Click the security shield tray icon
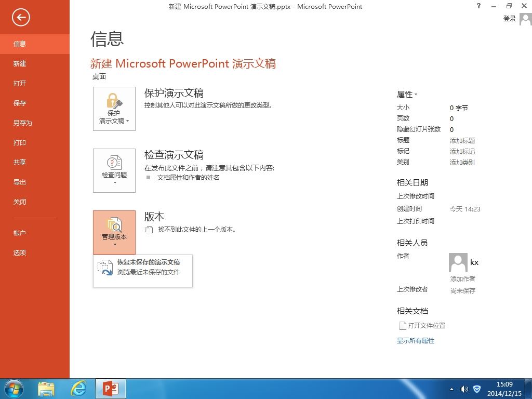 click(477, 389)
